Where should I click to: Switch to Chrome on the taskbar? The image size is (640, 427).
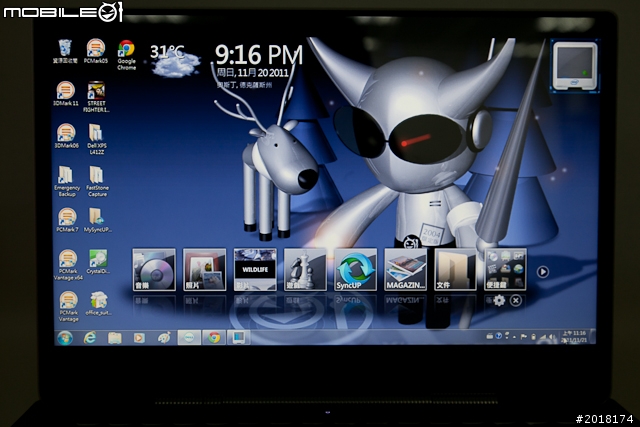[214, 338]
